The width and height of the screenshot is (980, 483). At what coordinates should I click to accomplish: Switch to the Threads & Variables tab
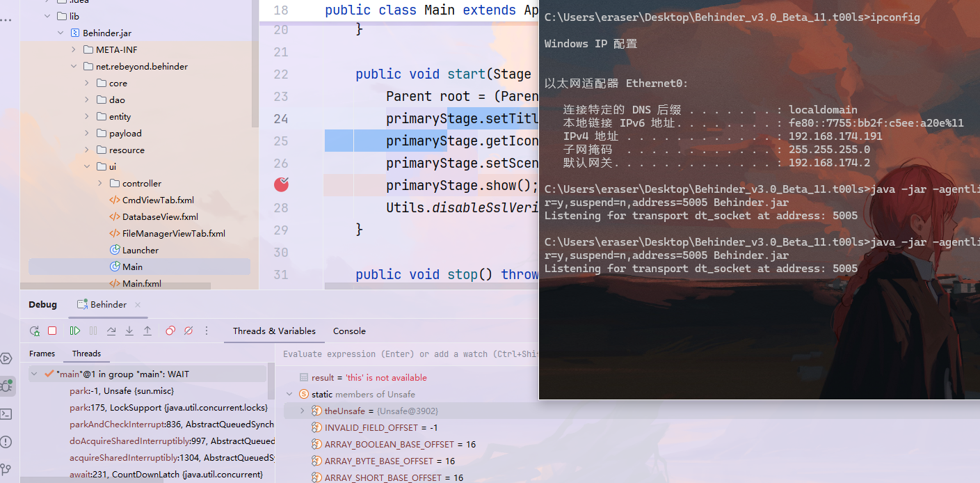click(274, 331)
